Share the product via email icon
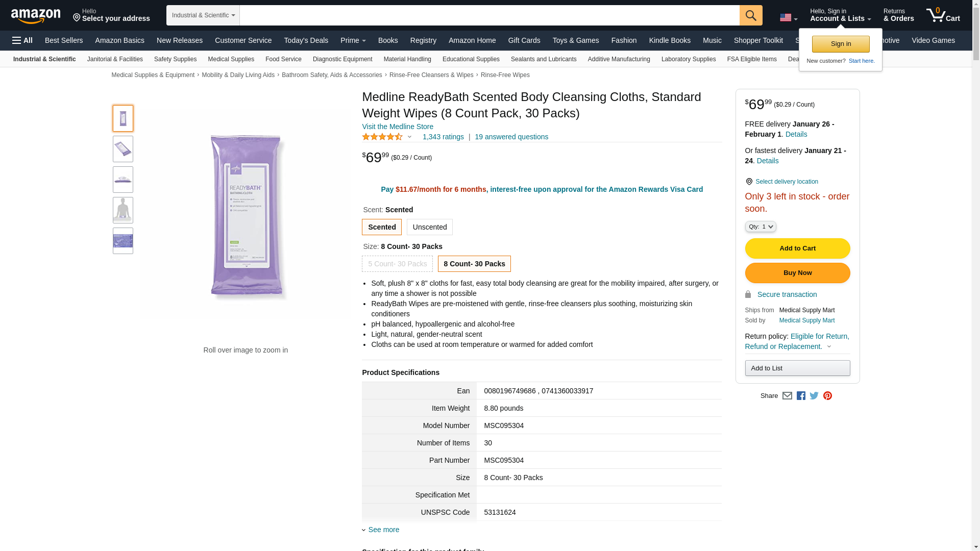Screen dimensions: 980x551 pyautogui.click(x=787, y=396)
